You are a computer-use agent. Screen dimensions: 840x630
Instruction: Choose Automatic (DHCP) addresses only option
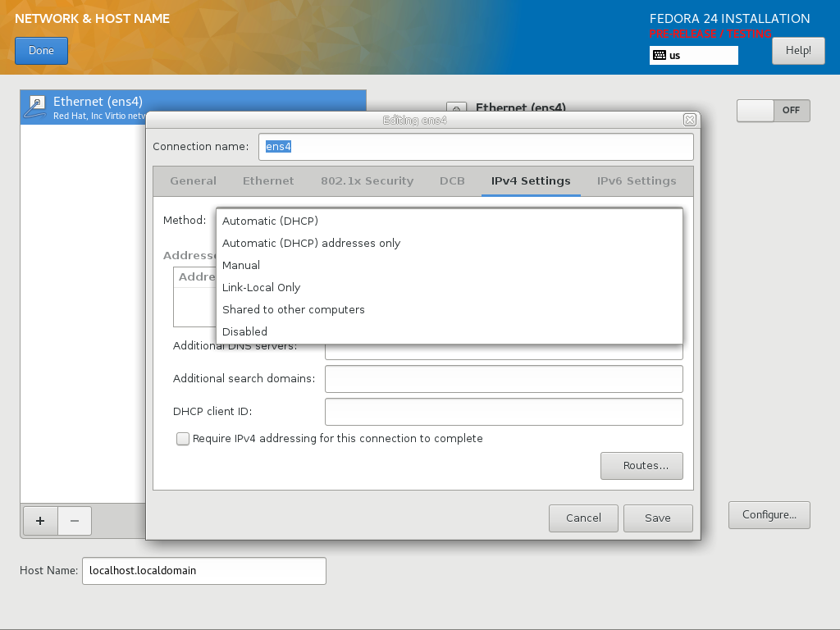tap(450, 243)
